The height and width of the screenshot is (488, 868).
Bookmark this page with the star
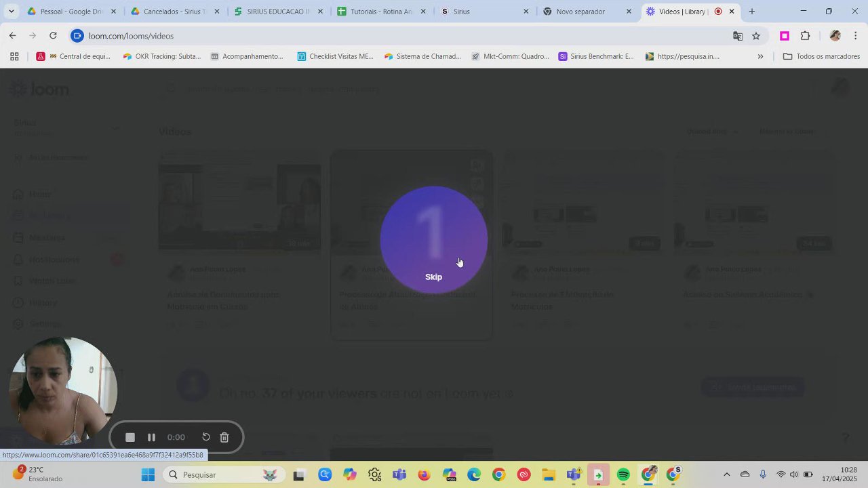tap(756, 36)
